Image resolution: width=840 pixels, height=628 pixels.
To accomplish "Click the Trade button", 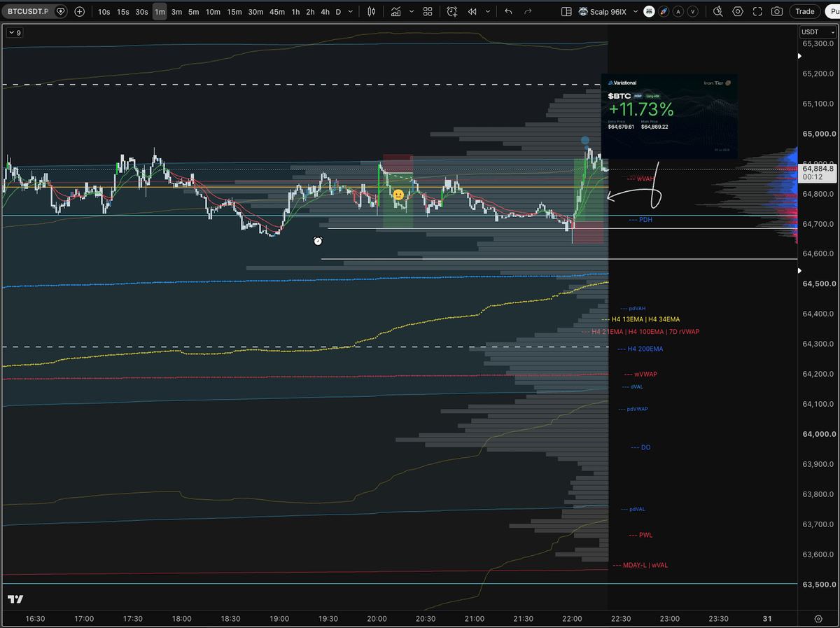I will coord(804,11).
